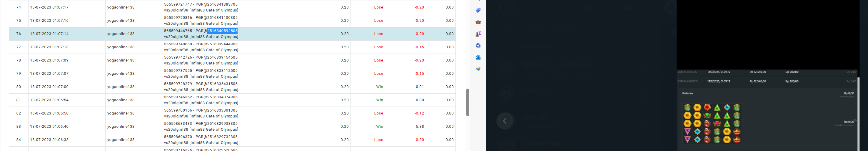The image size is (868, 151).
Task: Click the Win status in row 83
Action: (x=379, y=126)
